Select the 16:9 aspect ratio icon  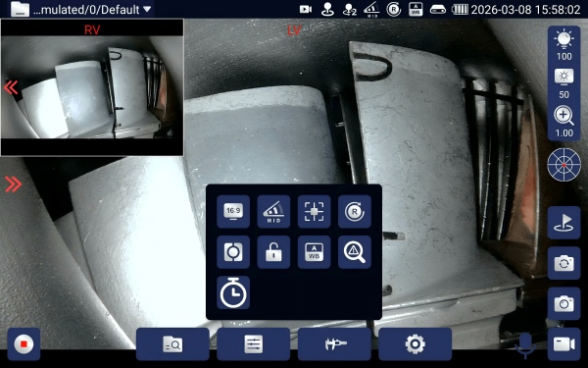233,211
